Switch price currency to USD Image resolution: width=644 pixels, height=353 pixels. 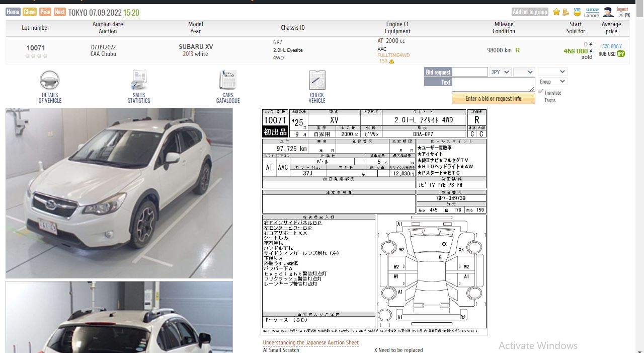click(611, 54)
